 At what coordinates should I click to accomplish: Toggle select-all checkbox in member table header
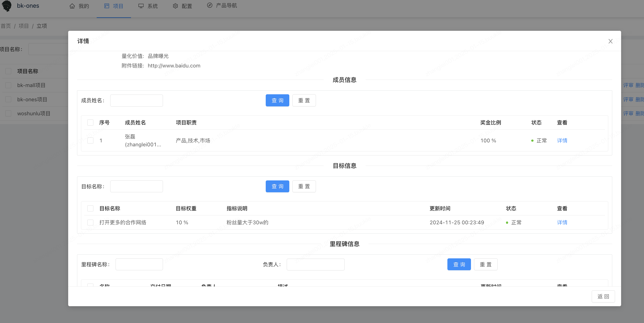[x=90, y=123]
